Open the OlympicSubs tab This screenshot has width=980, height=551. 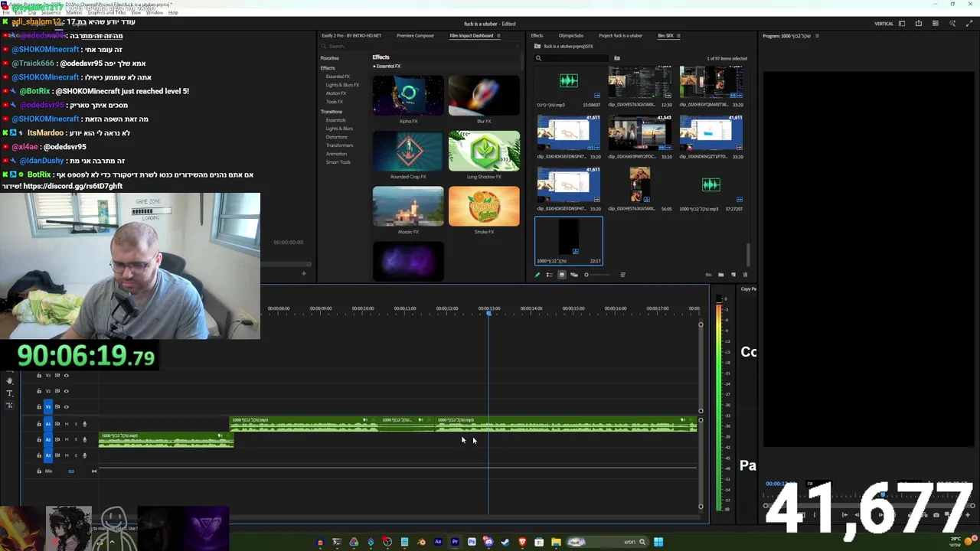point(571,35)
